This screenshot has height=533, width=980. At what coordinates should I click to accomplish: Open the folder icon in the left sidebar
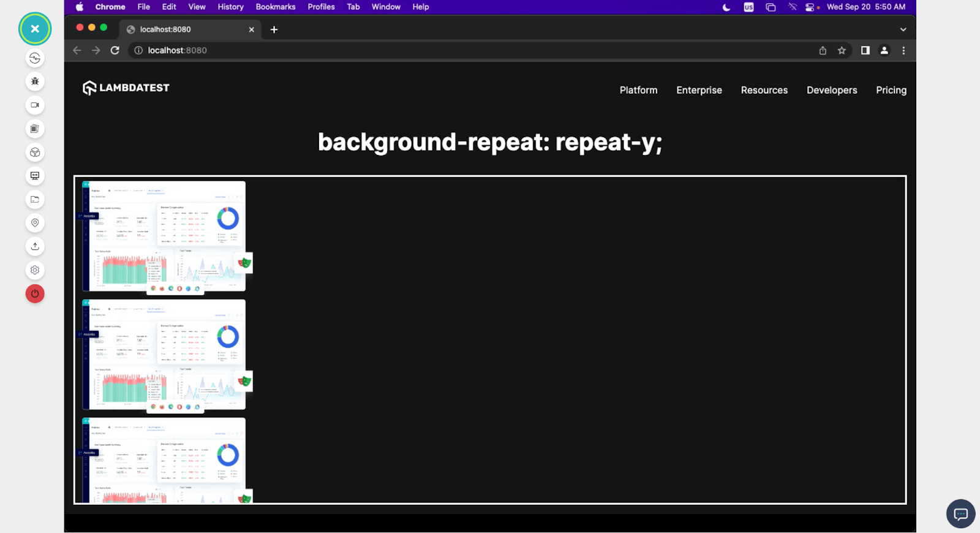35,200
